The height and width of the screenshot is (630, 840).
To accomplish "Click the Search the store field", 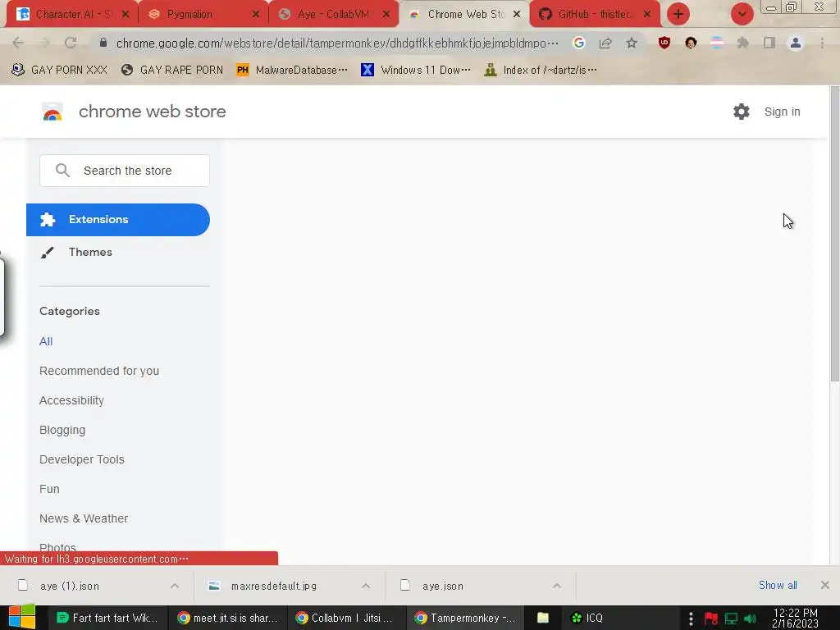I will point(125,171).
